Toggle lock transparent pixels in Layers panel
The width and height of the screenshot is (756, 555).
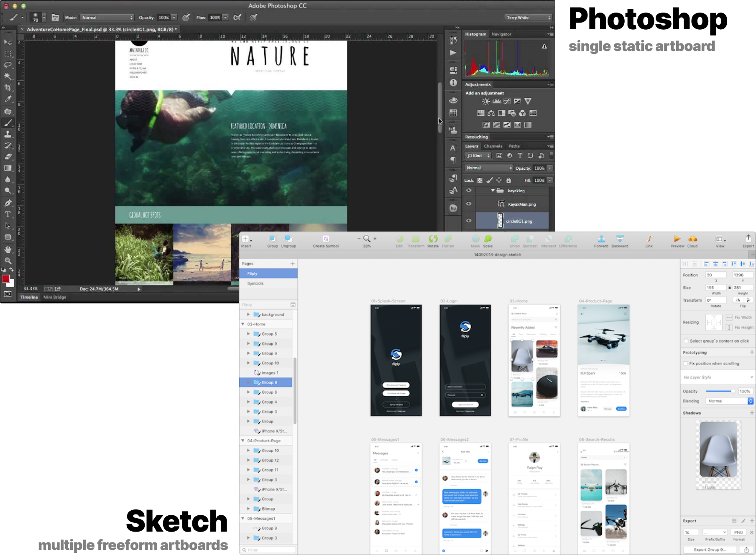pyautogui.click(x=480, y=181)
